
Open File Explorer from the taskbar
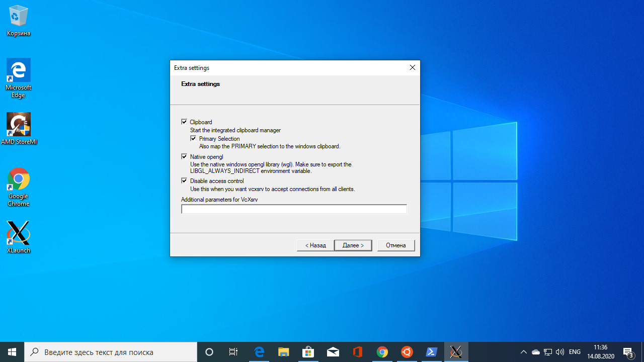pyautogui.click(x=284, y=352)
